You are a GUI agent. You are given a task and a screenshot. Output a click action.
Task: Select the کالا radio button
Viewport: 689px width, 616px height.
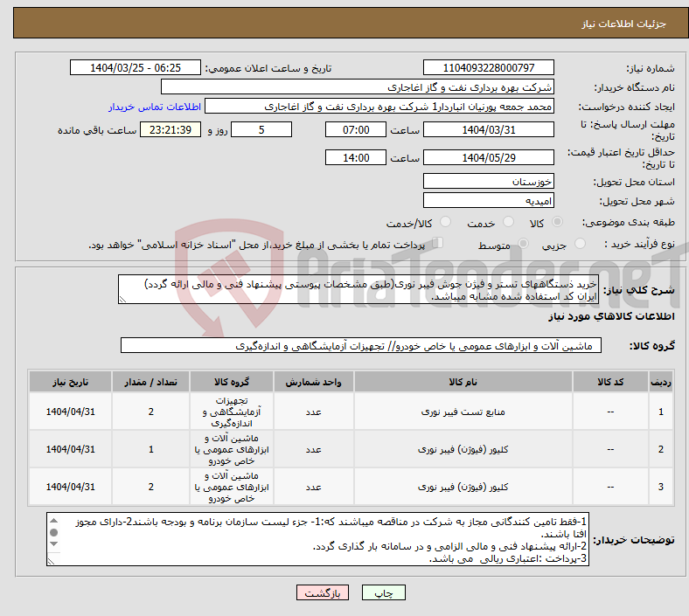(557, 222)
